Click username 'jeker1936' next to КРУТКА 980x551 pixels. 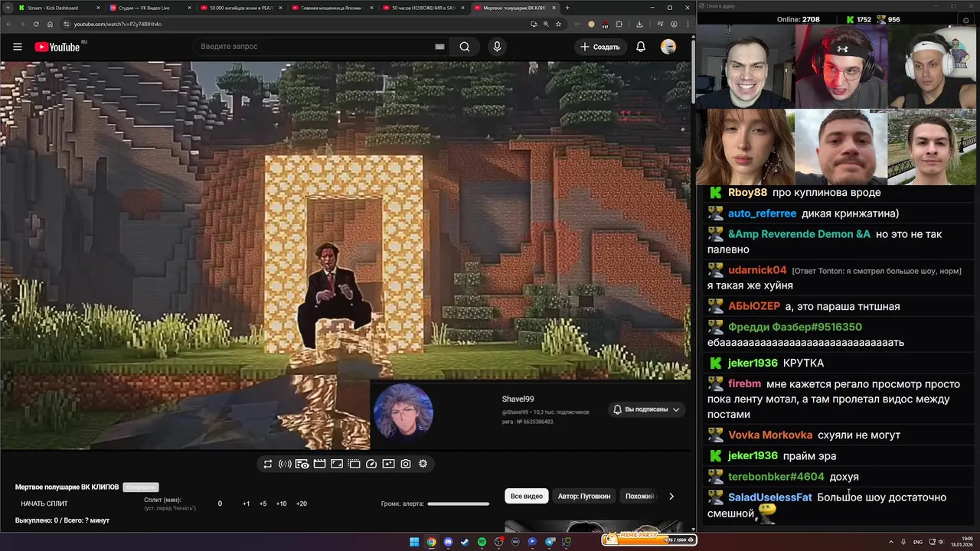point(753,363)
